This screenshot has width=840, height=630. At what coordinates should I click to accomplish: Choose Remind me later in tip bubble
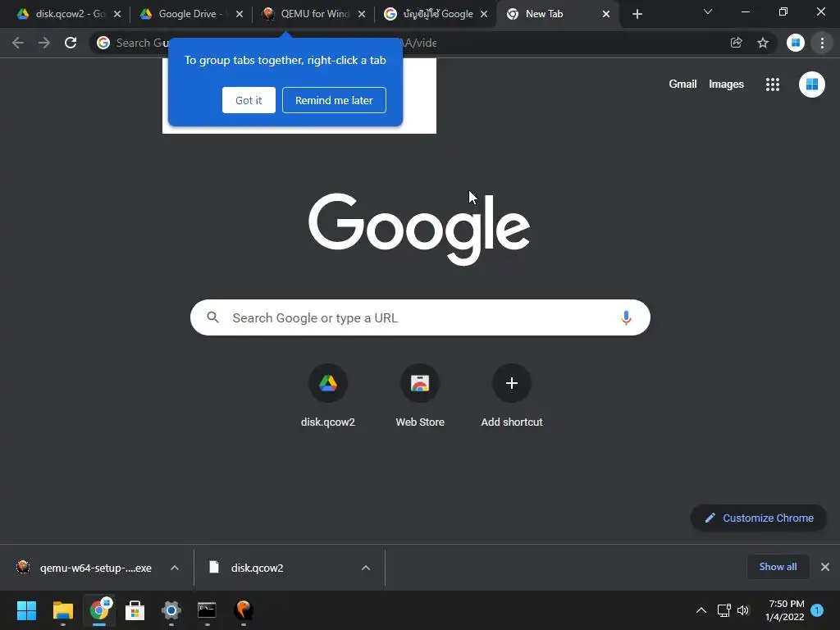334,100
